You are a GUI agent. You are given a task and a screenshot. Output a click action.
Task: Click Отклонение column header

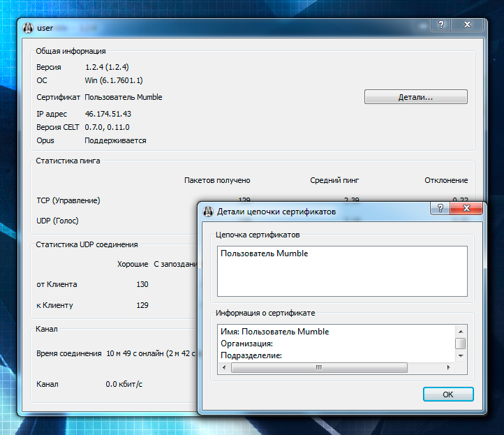pyautogui.click(x=446, y=180)
